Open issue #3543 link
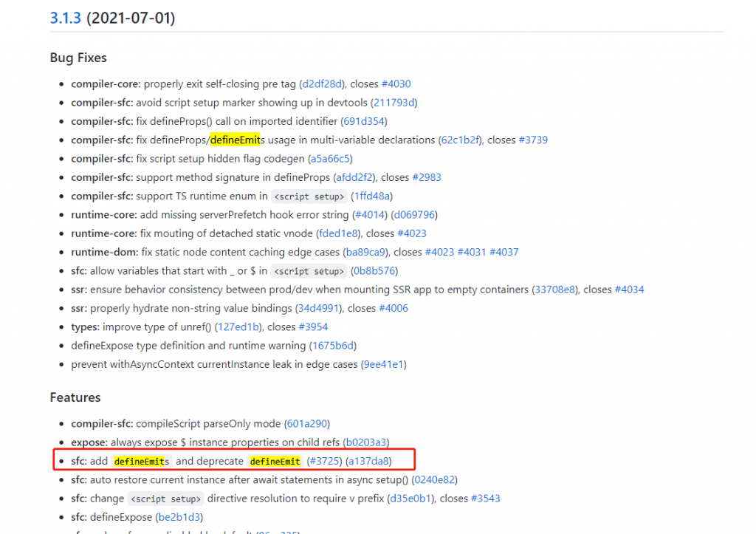756x534 pixels. coord(485,499)
